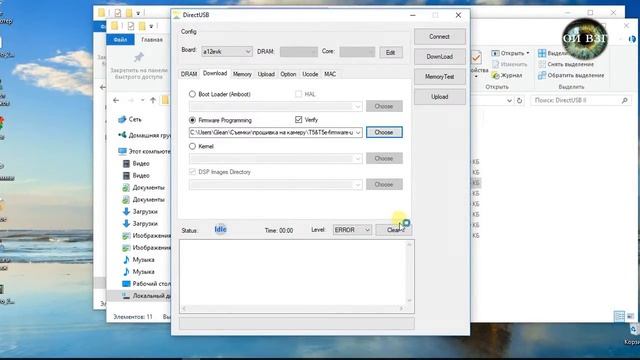Click the log area horizontal scrollbar
Screen dimensions: 640x360
pyautogui.click(x=293, y=309)
